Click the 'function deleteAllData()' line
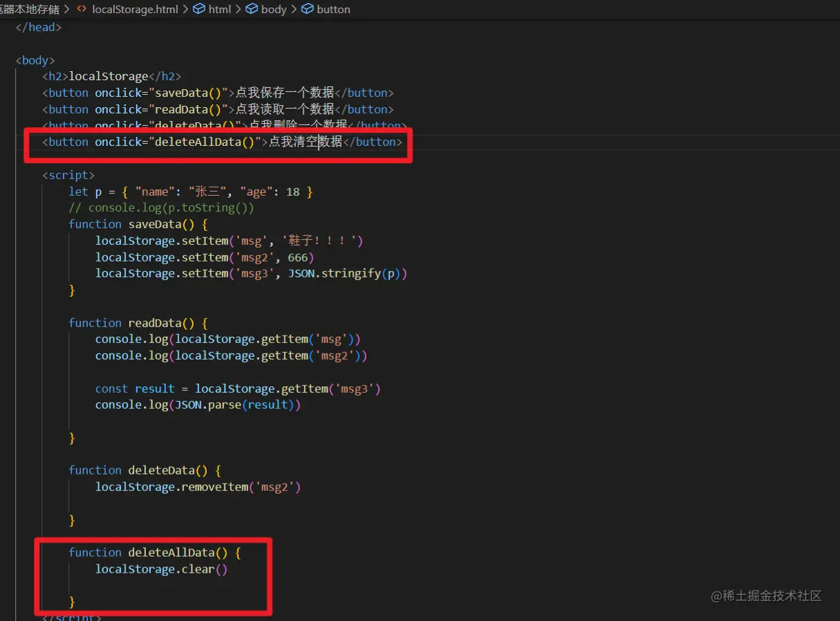The image size is (840, 621). click(155, 553)
